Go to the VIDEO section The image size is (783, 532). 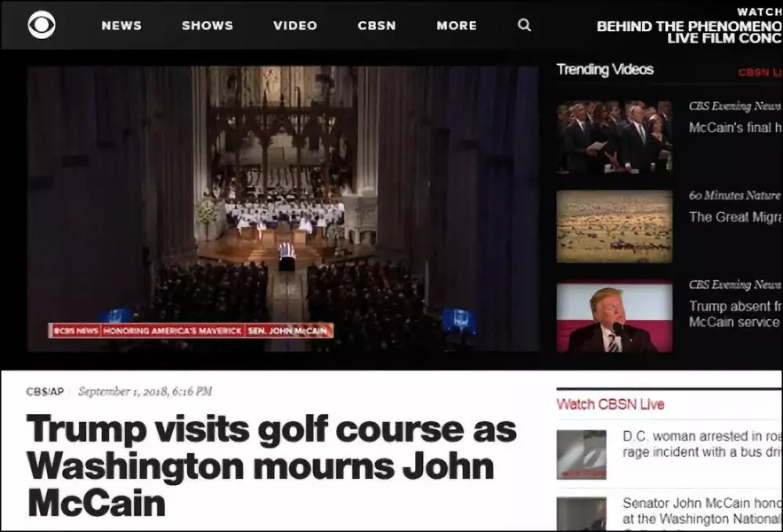click(x=295, y=26)
